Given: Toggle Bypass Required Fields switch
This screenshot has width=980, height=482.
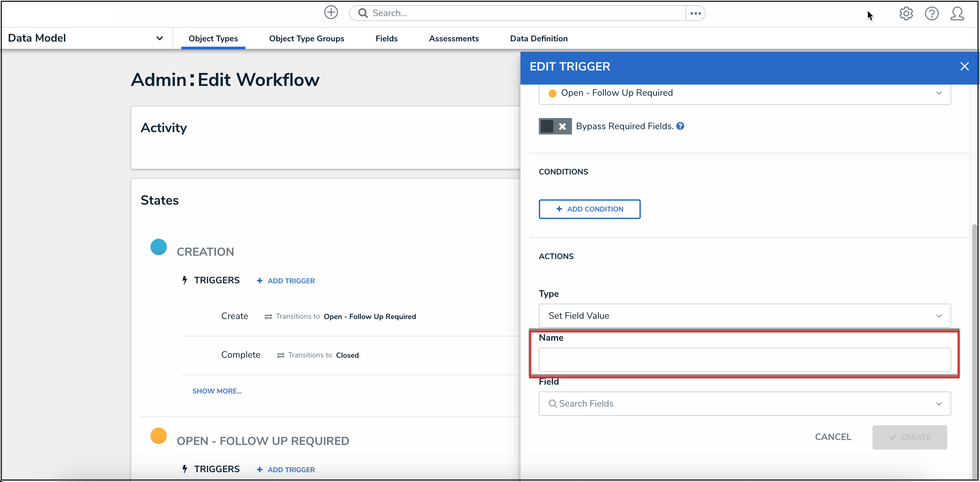Looking at the screenshot, I should coord(555,126).
